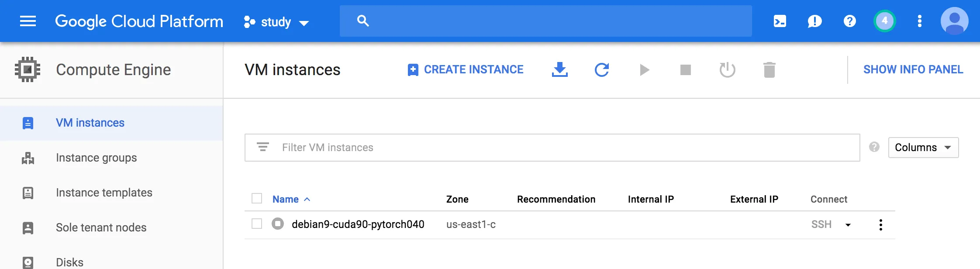Click the reset power icon
The width and height of the screenshot is (980, 269).
(x=728, y=69)
